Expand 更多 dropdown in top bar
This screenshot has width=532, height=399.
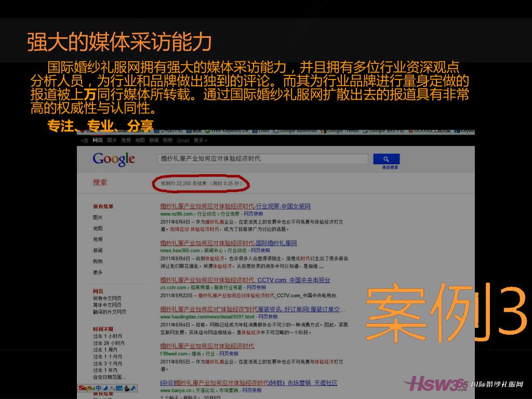click(200, 140)
